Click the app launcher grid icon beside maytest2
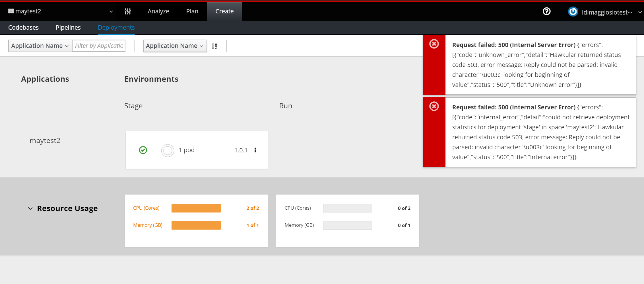Image resolution: width=644 pixels, height=284 pixels. click(11, 11)
